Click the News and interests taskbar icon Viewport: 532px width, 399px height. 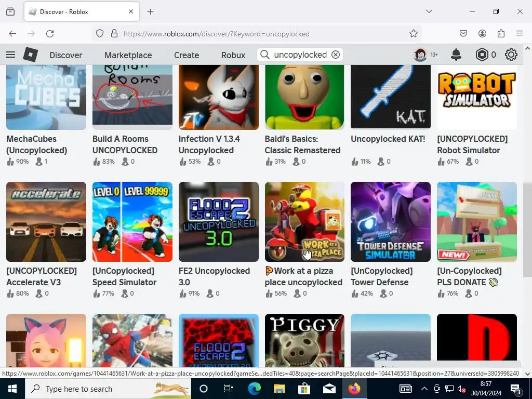(405, 389)
